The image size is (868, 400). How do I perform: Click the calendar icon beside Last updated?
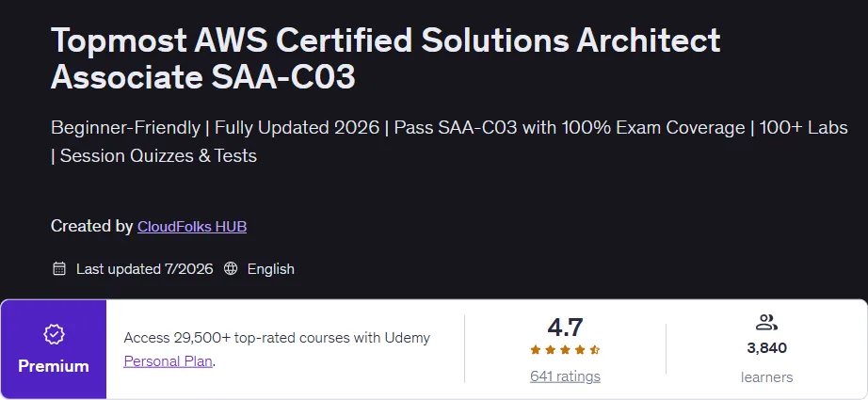(x=58, y=269)
